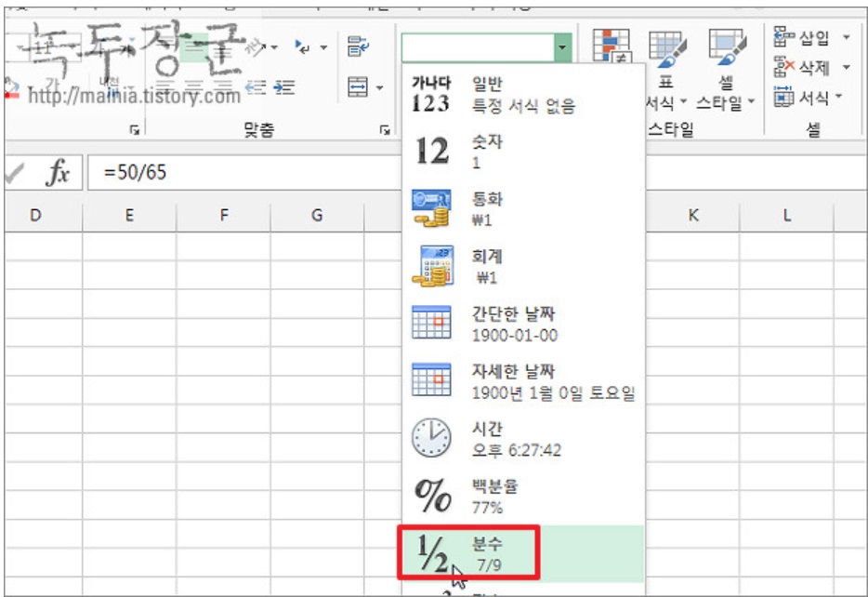Select column L header
This screenshot has height=597, width=868.
786,216
